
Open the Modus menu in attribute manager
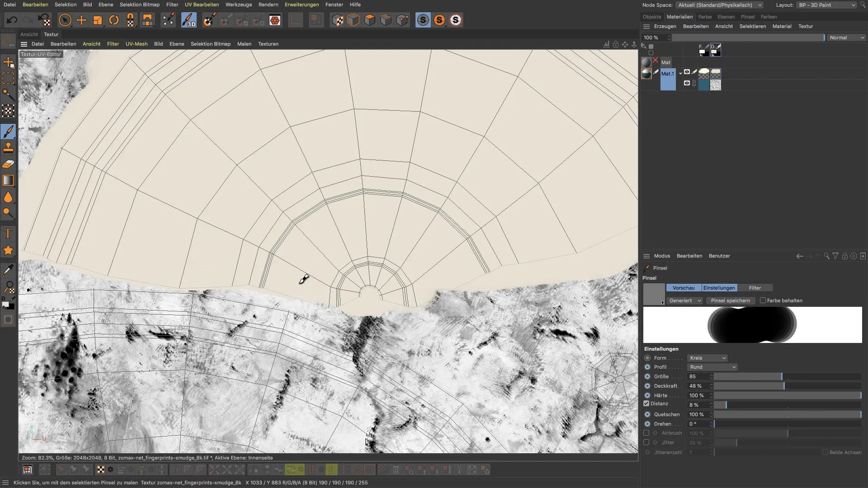tap(662, 256)
